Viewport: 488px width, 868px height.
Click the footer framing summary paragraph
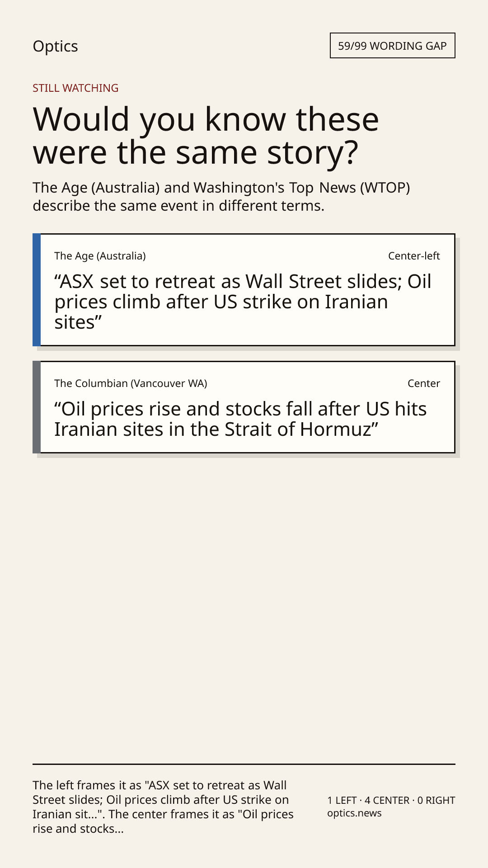(x=163, y=807)
